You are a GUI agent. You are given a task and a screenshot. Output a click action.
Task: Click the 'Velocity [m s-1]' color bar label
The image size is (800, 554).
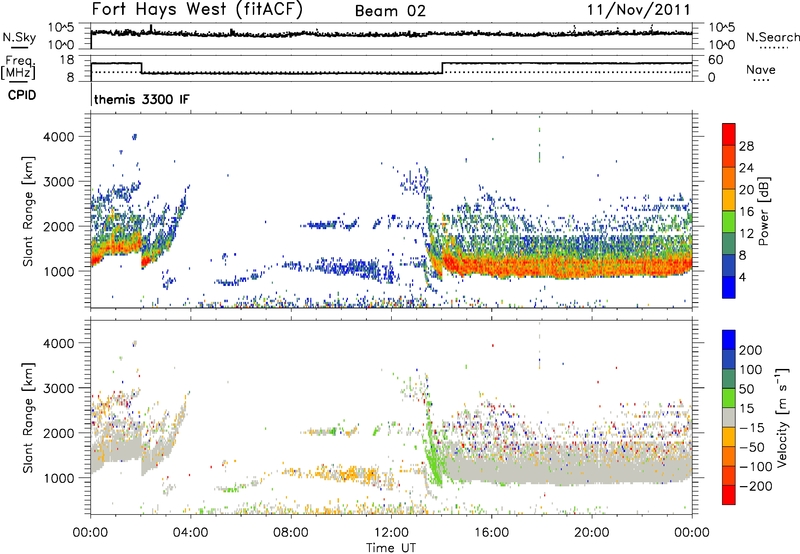pos(782,417)
